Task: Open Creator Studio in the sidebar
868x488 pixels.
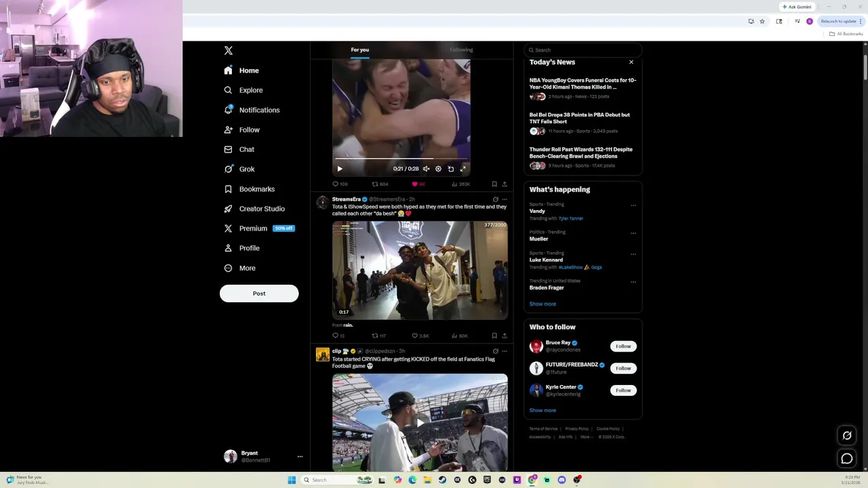Action: click(x=254, y=209)
